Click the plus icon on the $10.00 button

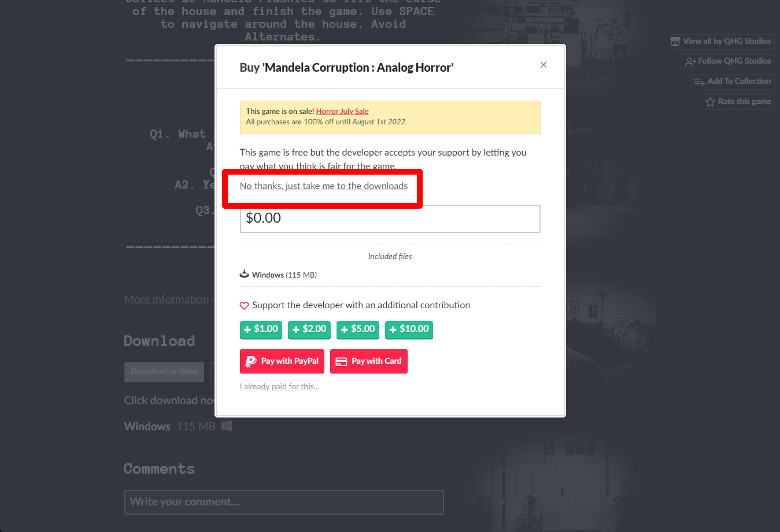393,330
